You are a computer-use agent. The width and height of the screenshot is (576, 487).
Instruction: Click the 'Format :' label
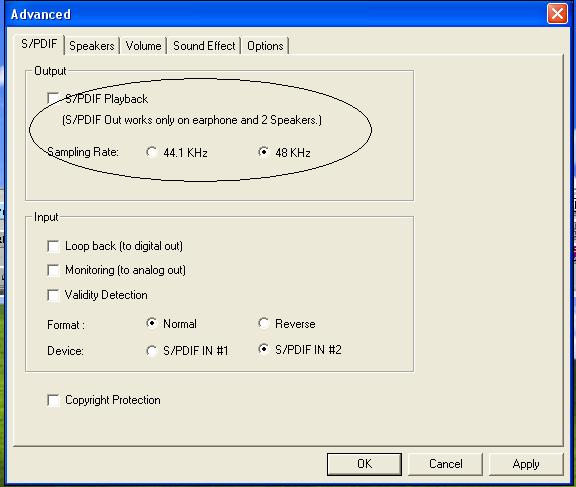[66, 325]
